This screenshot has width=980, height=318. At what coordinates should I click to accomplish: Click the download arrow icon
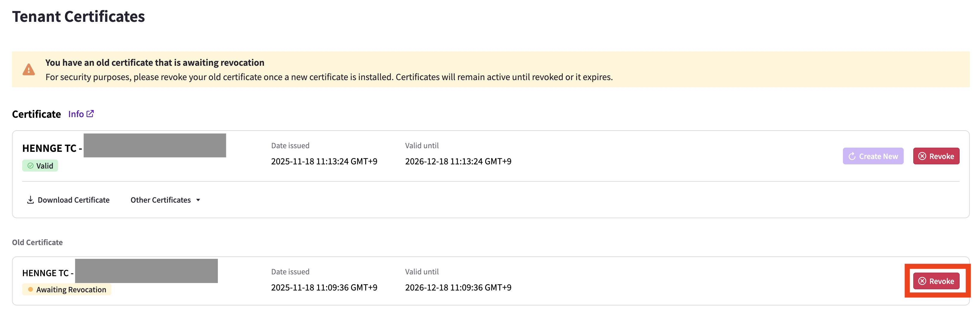click(x=31, y=200)
